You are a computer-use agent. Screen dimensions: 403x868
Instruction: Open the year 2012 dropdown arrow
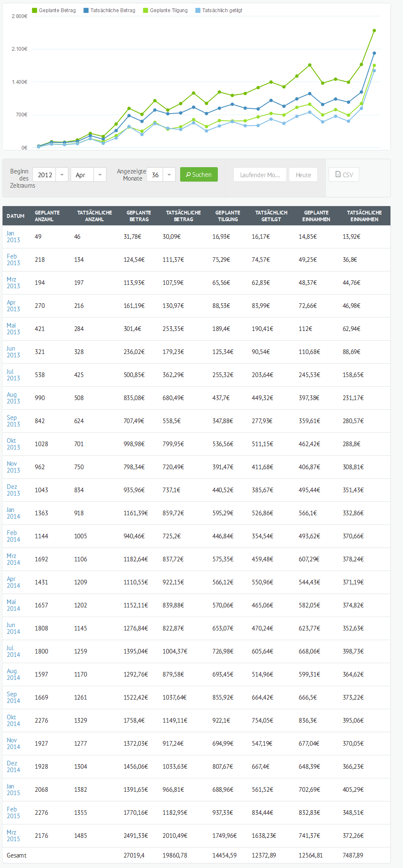coord(62,175)
